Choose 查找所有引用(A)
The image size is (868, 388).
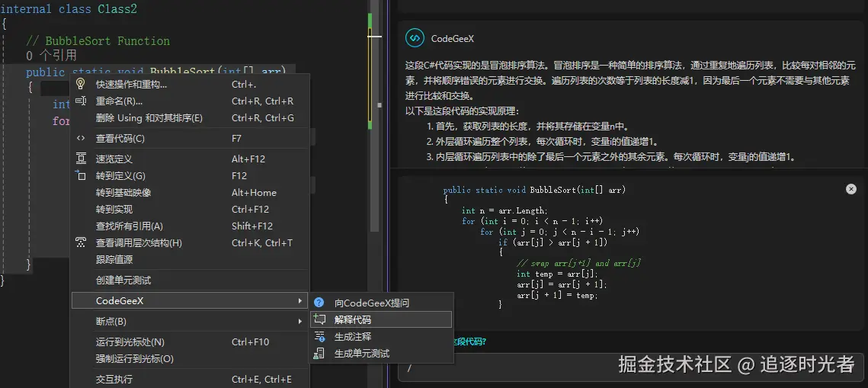189,226
